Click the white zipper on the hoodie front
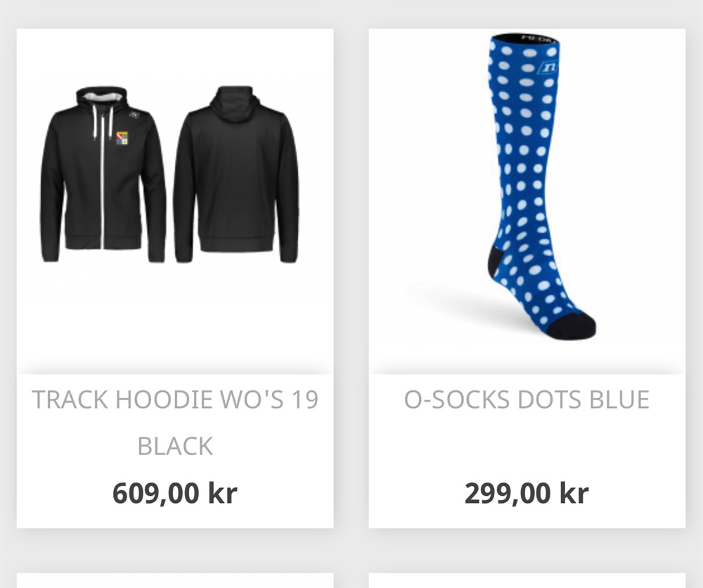This screenshot has height=588, width=703. (x=103, y=179)
